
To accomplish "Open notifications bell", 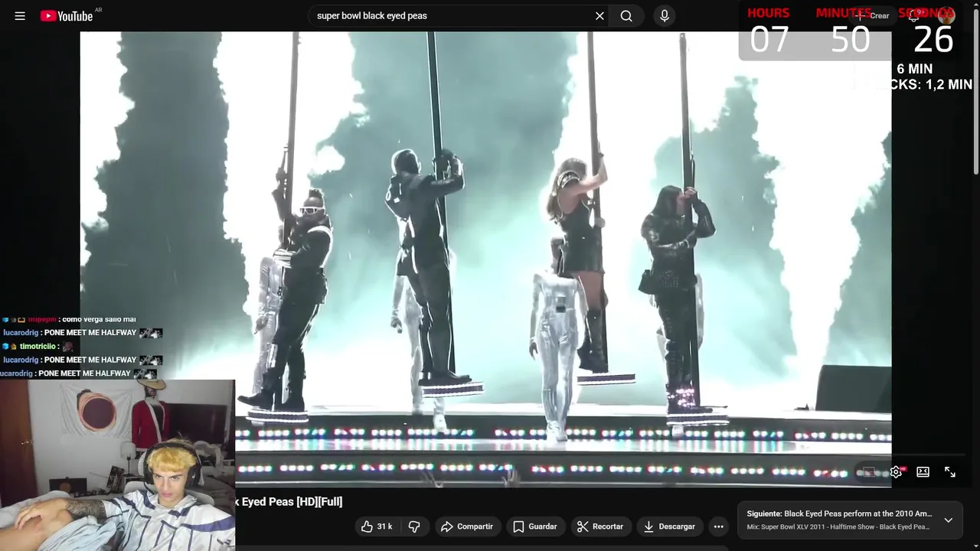I will coord(913,15).
